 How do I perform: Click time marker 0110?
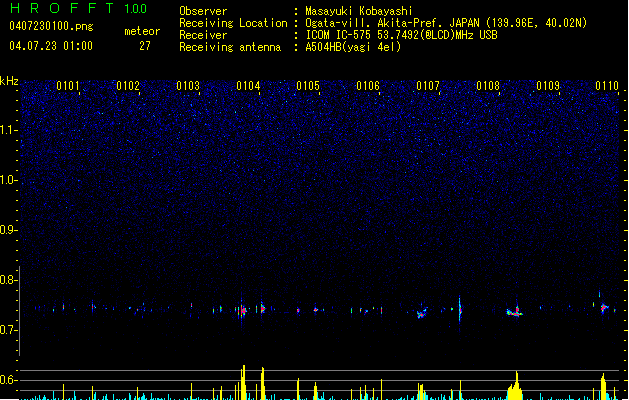pyautogui.click(x=607, y=85)
